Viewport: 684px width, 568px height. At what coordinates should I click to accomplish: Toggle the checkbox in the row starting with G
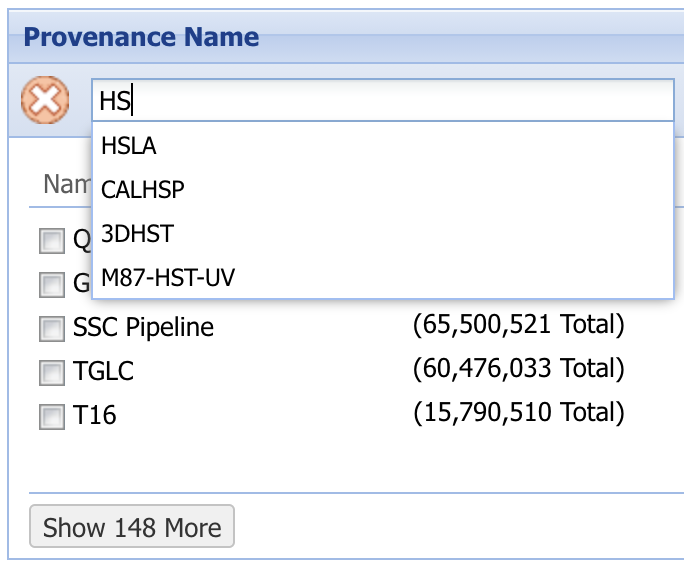[51, 285]
